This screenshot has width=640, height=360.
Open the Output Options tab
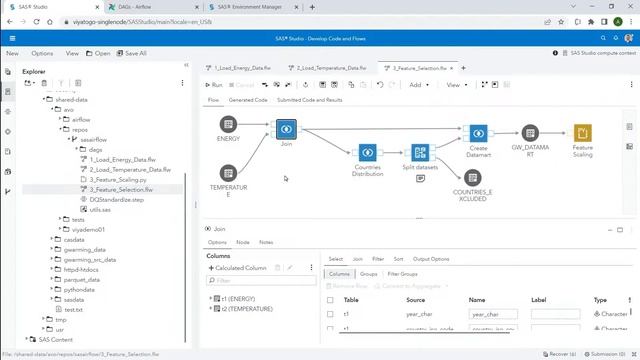click(431, 259)
